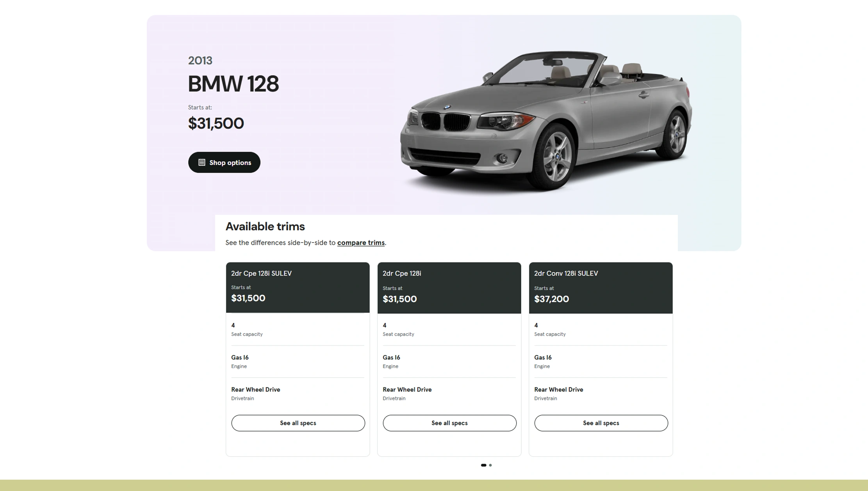Go to second carousel page dot
This screenshot has width=868, height=491.
pyautogui.click(x=490, y=465)
